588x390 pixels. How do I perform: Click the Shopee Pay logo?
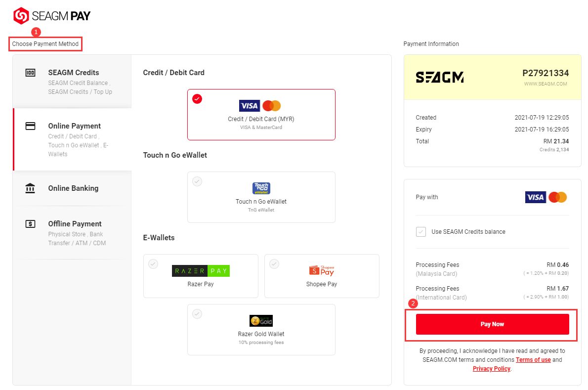[x=322, y=270]
